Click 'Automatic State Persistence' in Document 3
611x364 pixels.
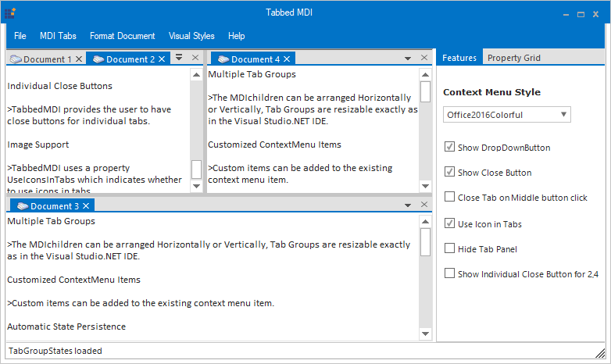pyautogui.click(x=66, y=327)
